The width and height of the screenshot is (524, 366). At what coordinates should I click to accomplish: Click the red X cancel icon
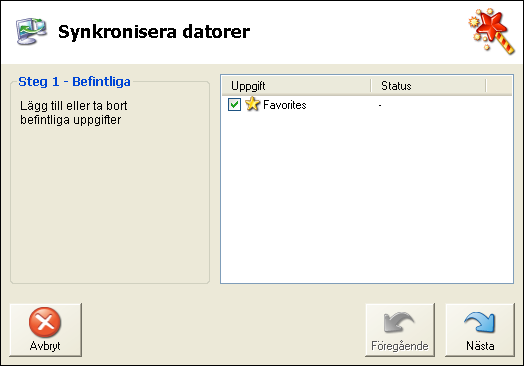[45, 322]
